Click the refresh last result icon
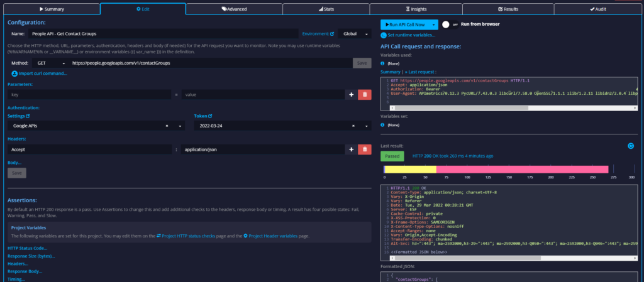 click(631, 146)
